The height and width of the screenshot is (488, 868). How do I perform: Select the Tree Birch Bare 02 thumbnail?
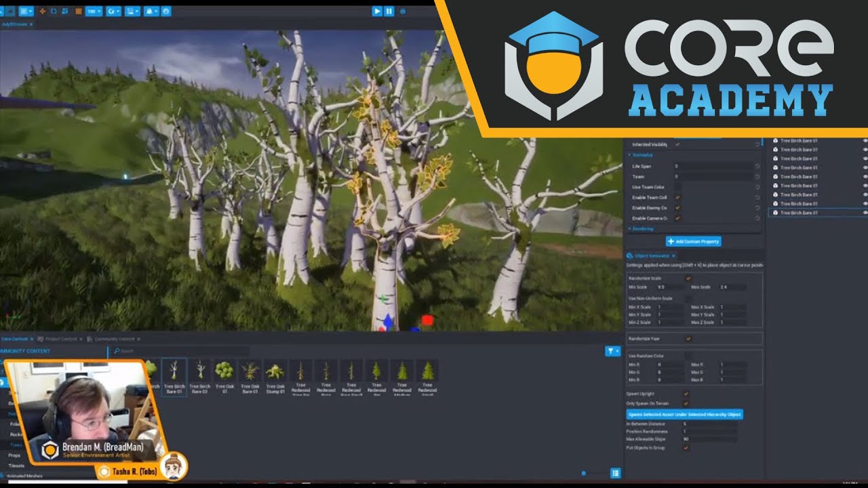pos(200,377)
